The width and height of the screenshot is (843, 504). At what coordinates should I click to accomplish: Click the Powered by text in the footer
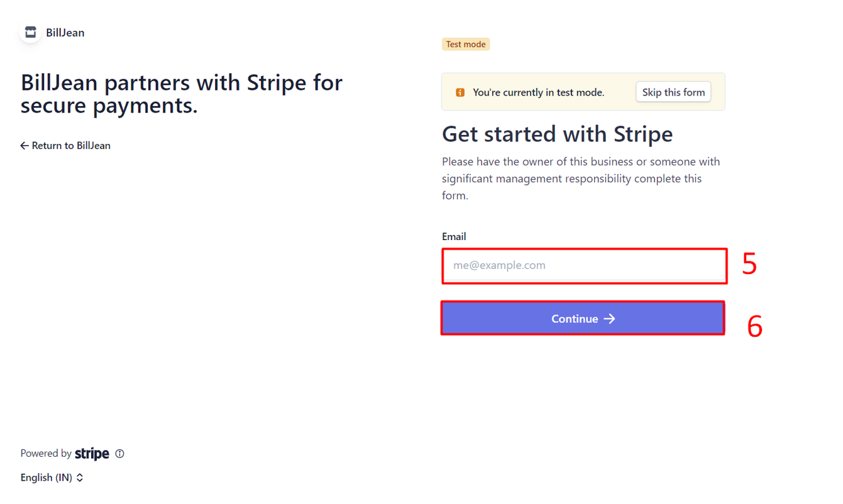click(x=46, y=454)
